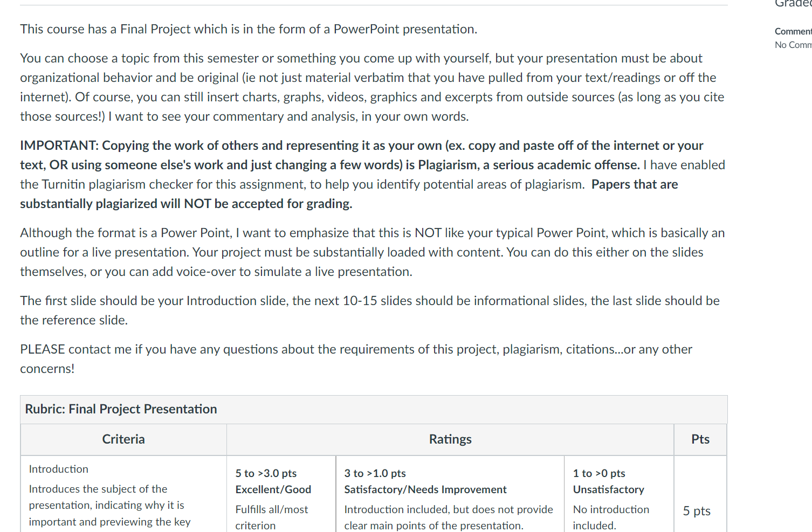Click the paragraph starting 'The first slide'
Image resolution: width=812 pixels, height=532 pixels.
coord(370,310)
